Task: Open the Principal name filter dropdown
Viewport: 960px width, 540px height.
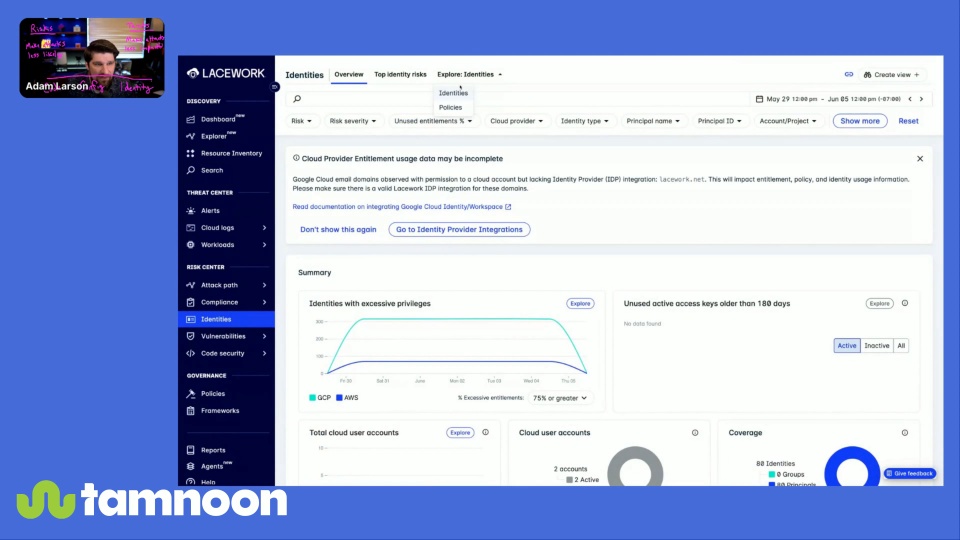Action: point(653,121)
